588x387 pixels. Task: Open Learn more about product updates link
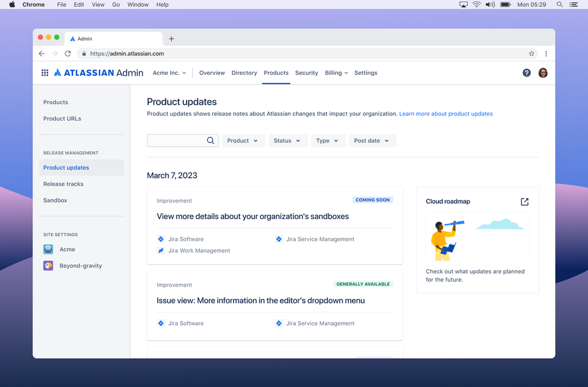pos(446,114)
